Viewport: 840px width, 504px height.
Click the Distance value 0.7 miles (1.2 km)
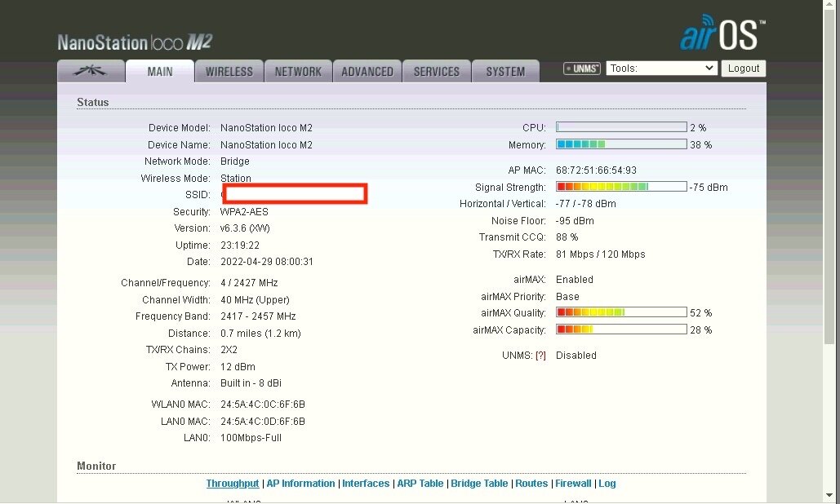coord(261,334)
